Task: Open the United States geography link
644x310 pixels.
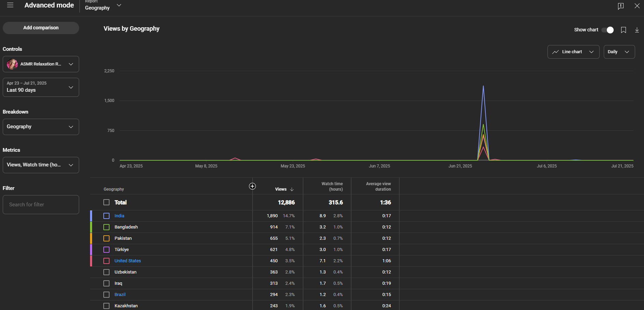Action: (x=128, y=261)
